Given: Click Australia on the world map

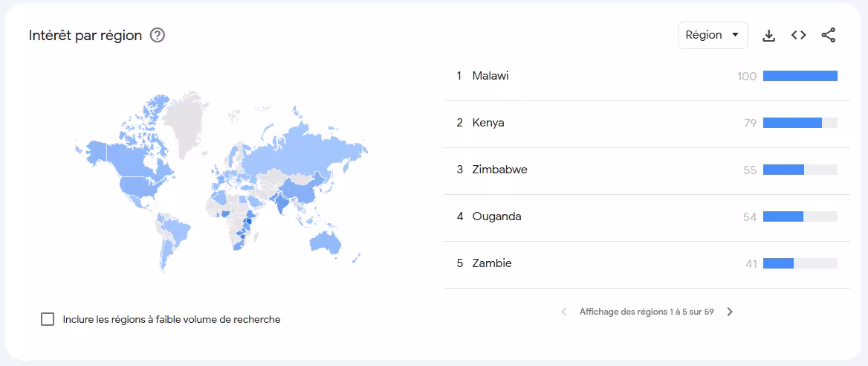Looking at the screenshot, I should pos(325,243).
